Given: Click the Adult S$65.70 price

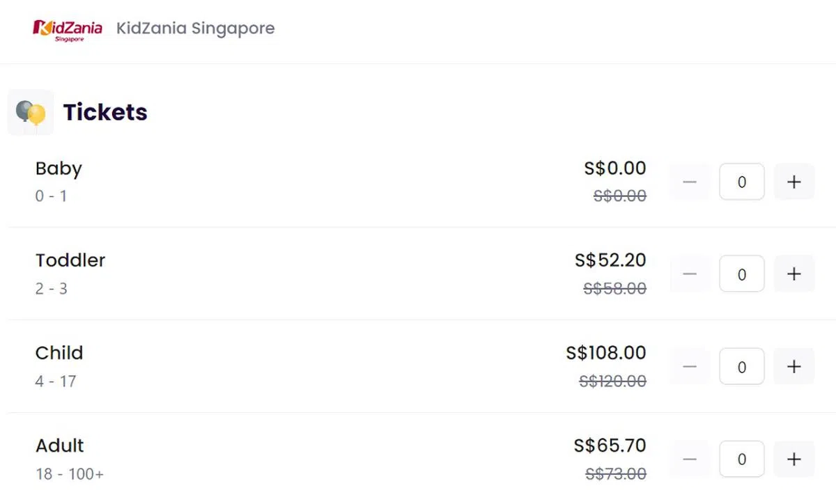Looking at the screenshot, I should (610, 446).
